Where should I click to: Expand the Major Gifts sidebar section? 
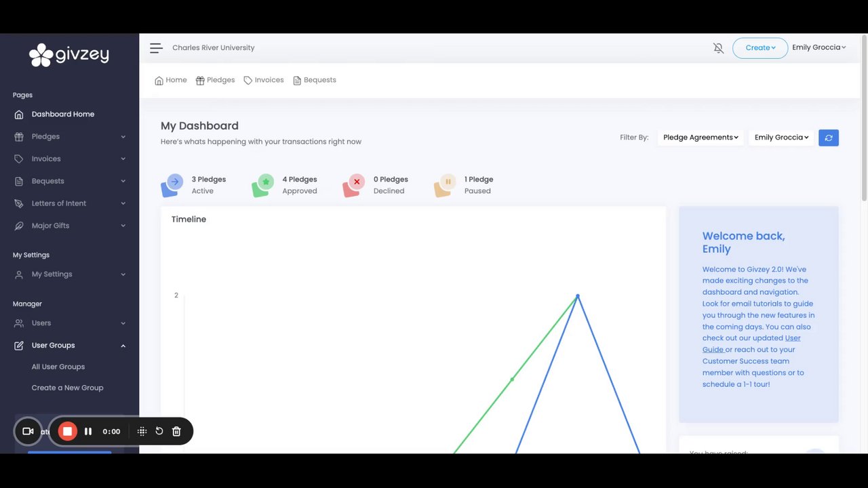69,226
